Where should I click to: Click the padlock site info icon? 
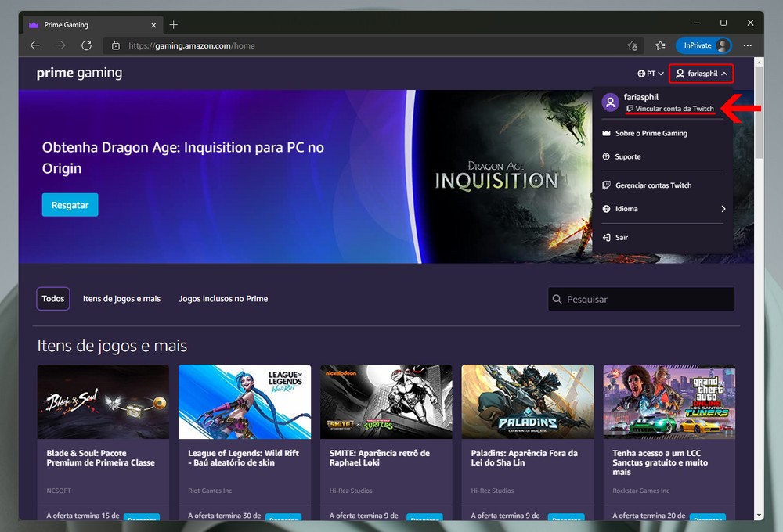[x=116, y=45]
